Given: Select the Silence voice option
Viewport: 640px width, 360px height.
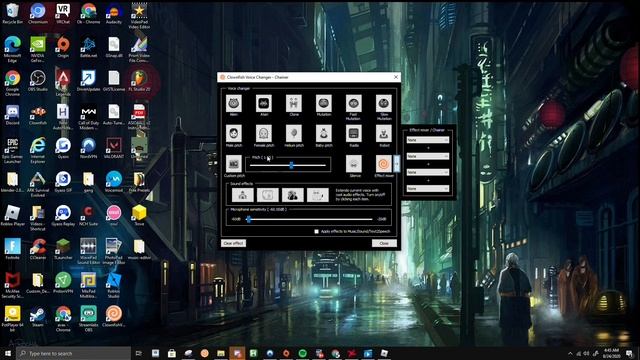Looking at the screenshot, I should click(x=353, y=164).
